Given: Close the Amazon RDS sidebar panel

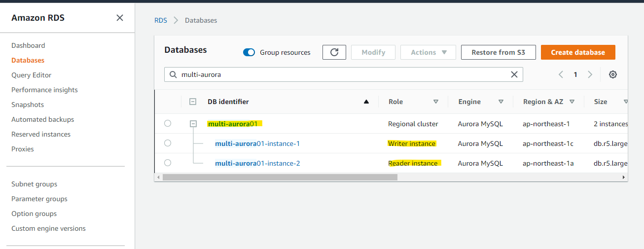Looking at the screenshot, I should (x=120, y=18).
